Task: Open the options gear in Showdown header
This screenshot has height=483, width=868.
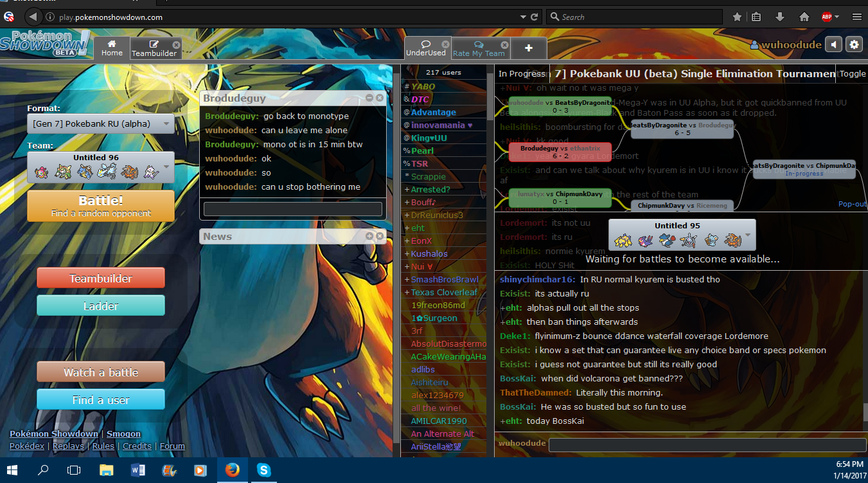Action: [854, 44]
